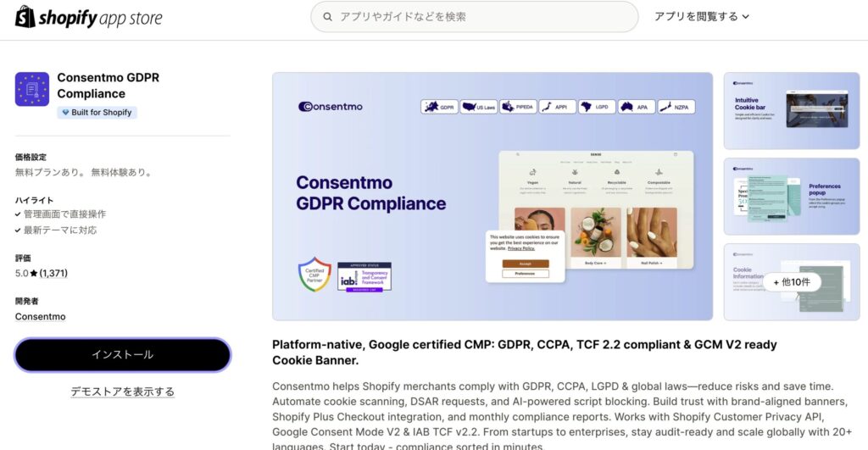Screen dimensions: 868x450
Task: Click the star icon beside the rating
Action: (x=34, y=274)
